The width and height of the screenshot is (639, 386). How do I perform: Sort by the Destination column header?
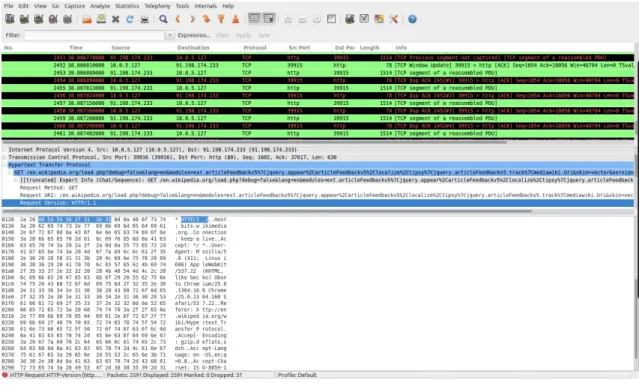[193, 48]
